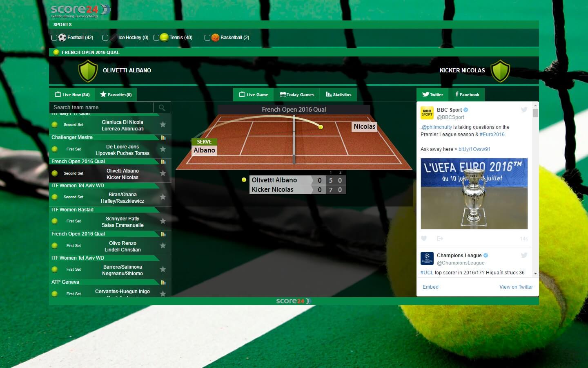Click the search magnifier icon

click(162, 108)
